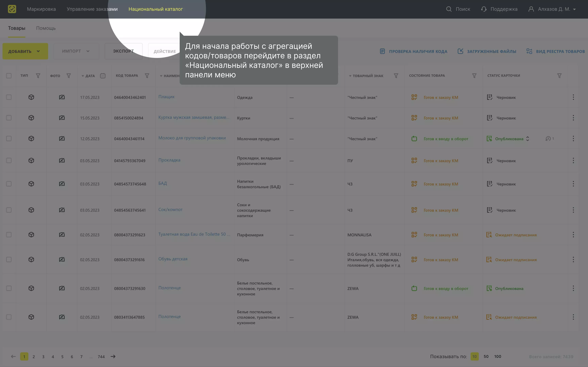Image resolution: width=588 pixels, height=367 pixels.
Task: Open the Маркировка menu item
Action: click(x=41, y=9)
